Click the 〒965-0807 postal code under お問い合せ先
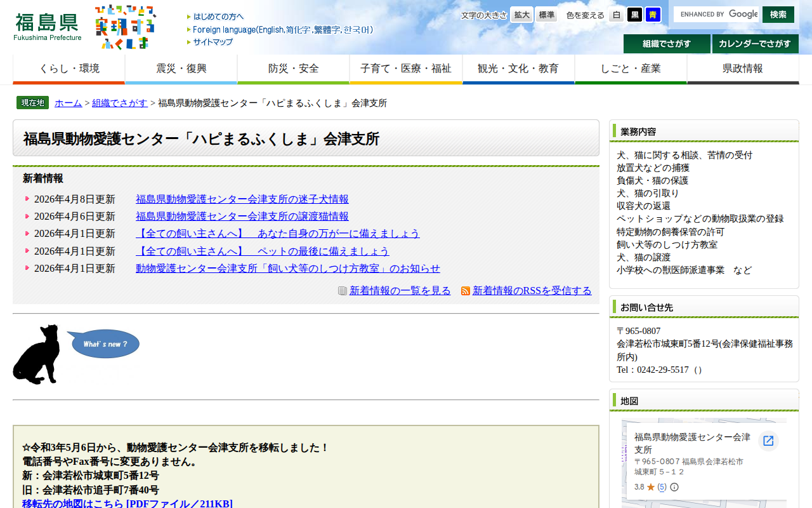 (x=639, y=331)
